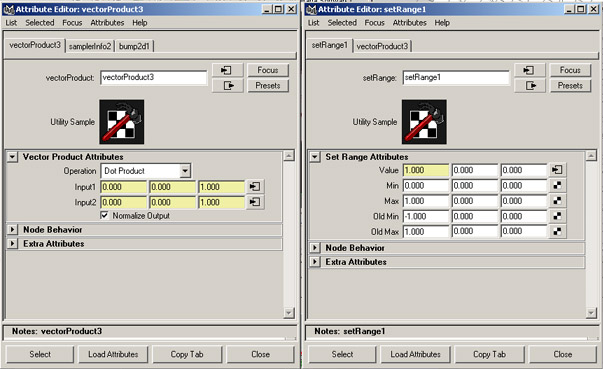603x369 pixels.
Task: Expand Extra Attributes in setRange1 editor
Action: pyautogui.click(x=315, y=262)
